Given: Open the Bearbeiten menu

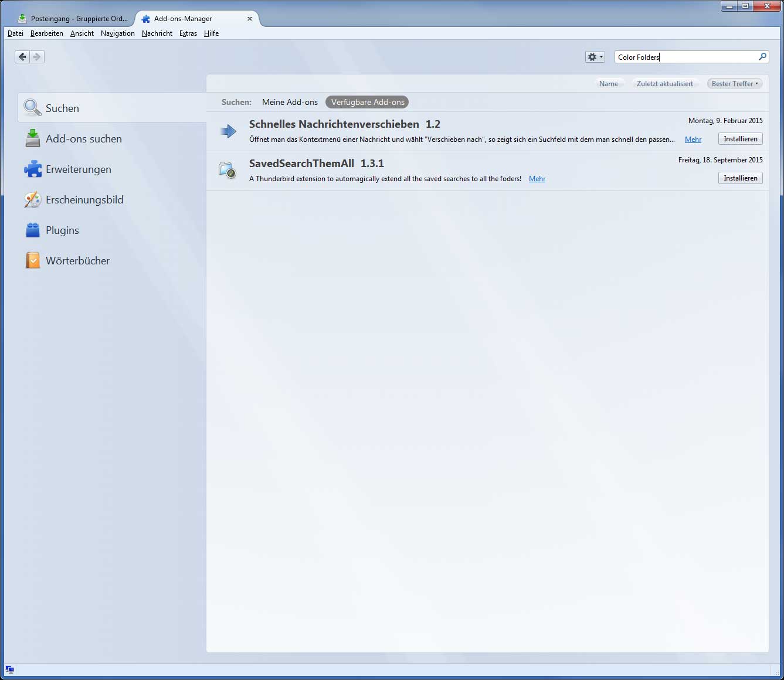Looking at the screenshot, I should (47, 33).
